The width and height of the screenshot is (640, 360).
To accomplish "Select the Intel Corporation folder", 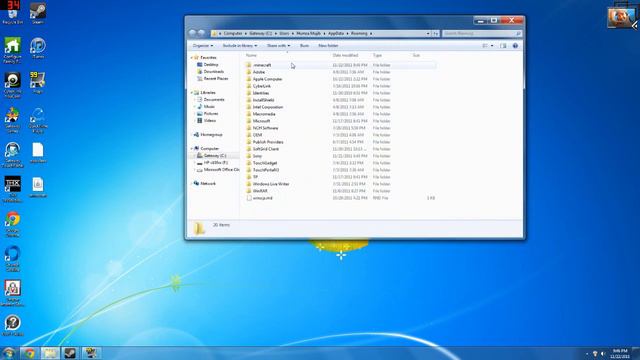I will point(268,107).
